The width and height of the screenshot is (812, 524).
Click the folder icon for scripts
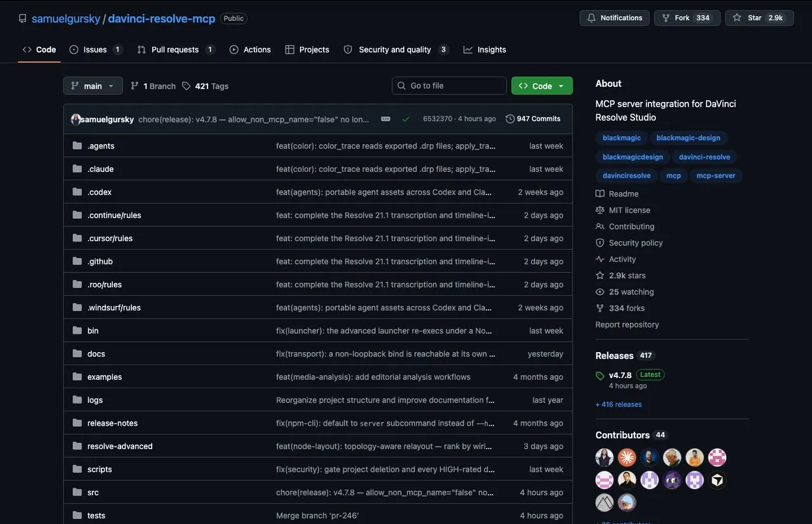click(x=77, y=469)
